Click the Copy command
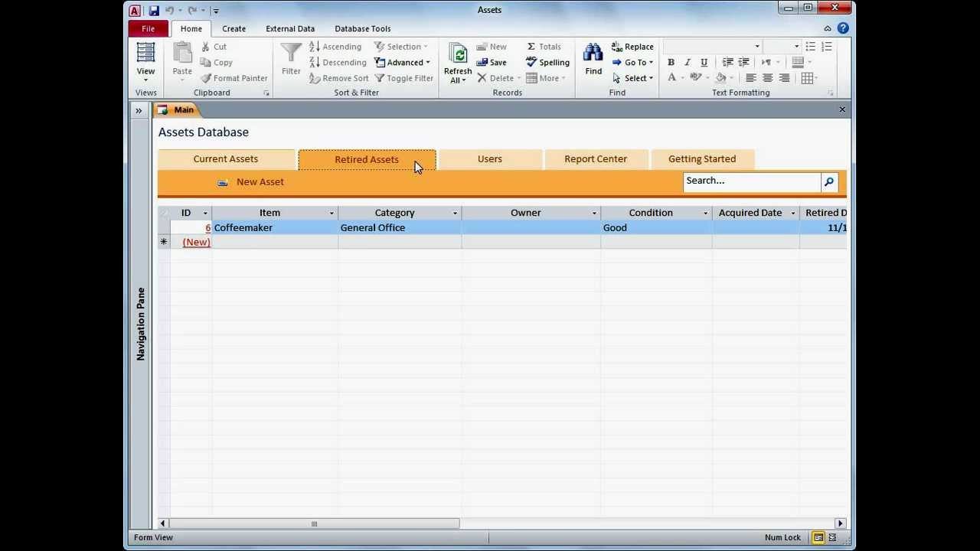Image resolution: width=980 pixels, height=551 pixels. tap(217, 63)
